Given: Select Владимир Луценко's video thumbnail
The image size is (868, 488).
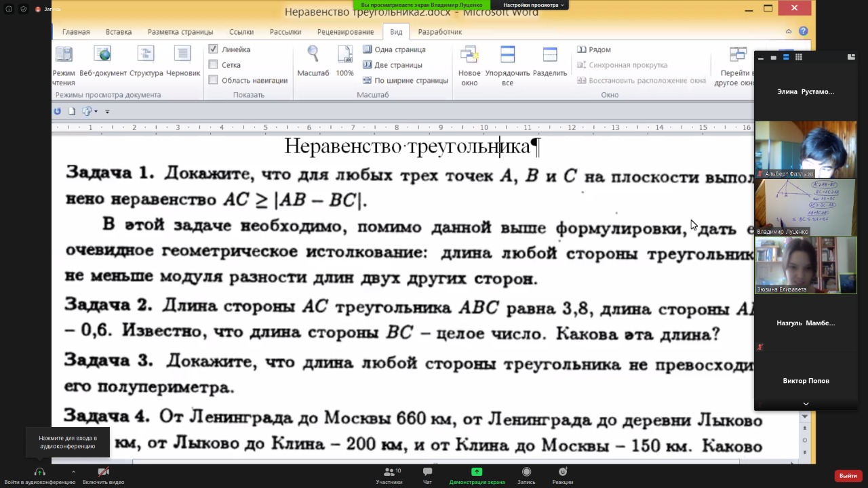Looking at the screenshot, I should 806,207.
